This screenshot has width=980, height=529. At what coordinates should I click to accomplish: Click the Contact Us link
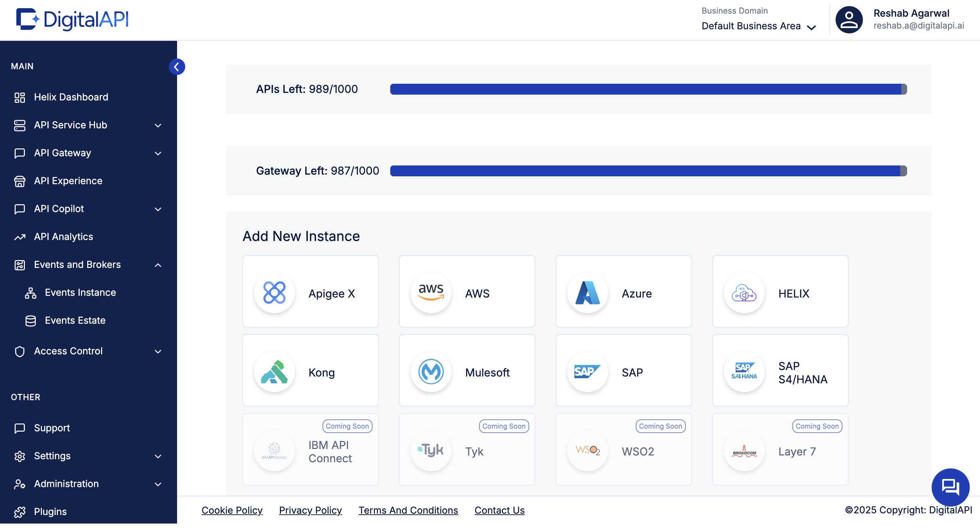point(499,510)
